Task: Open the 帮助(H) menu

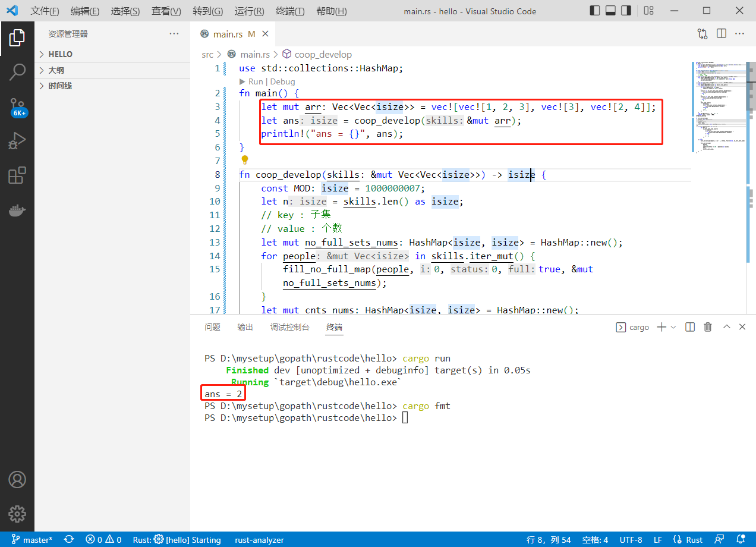Action: point(332,11)
